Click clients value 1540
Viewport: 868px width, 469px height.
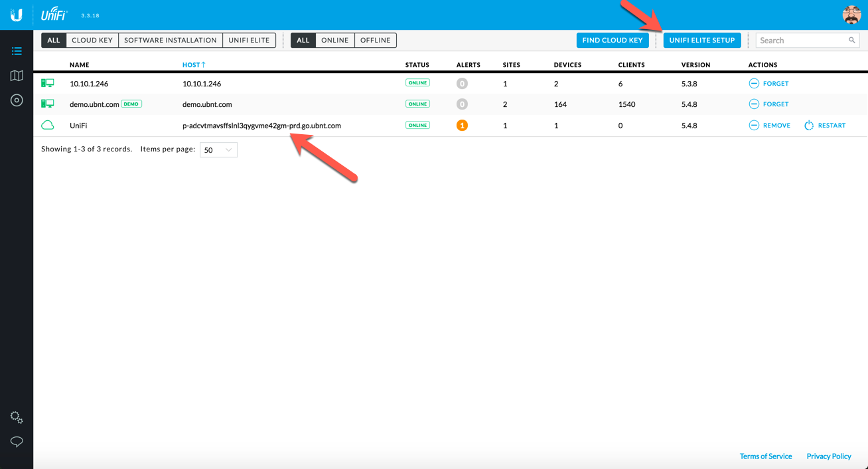(x=627, y=104)
